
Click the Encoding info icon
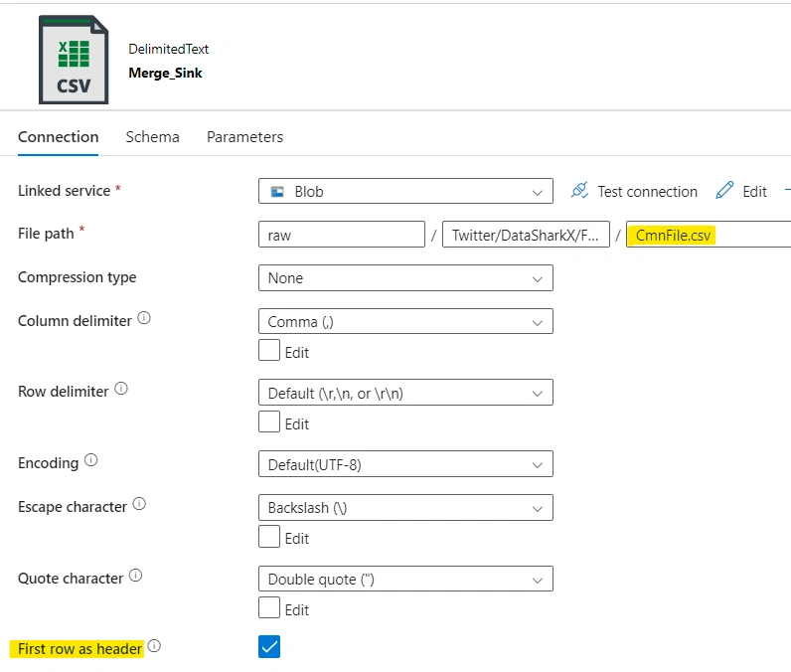(90, 460)
